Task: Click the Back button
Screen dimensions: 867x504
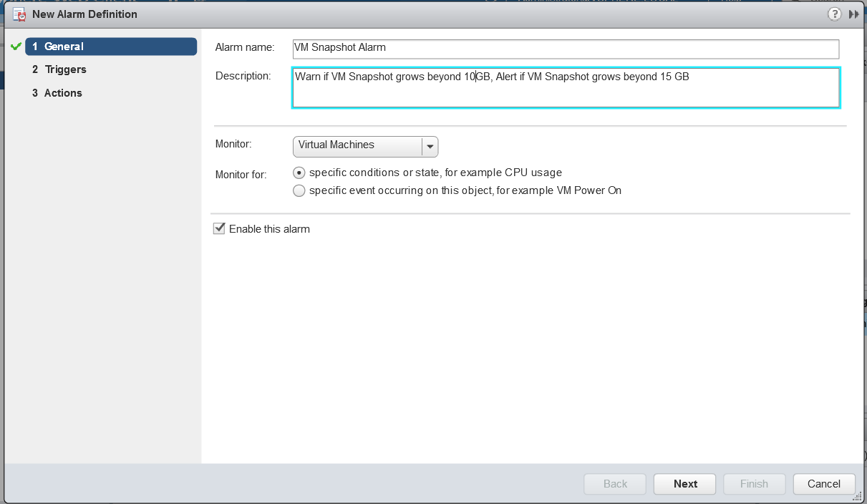Action: tap(614, 484)
